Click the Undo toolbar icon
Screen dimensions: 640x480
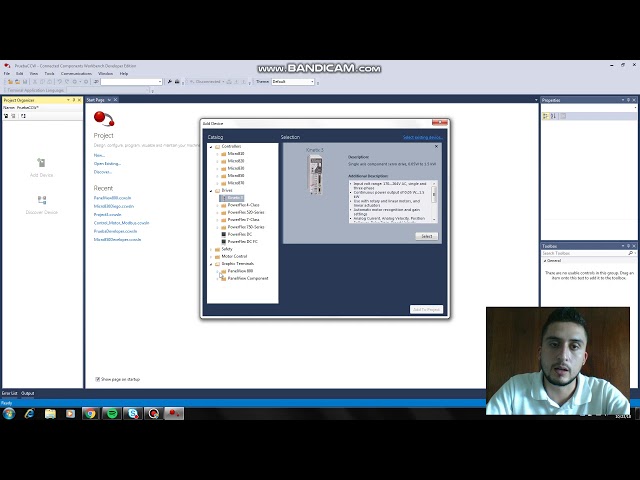tap(60, 82)
